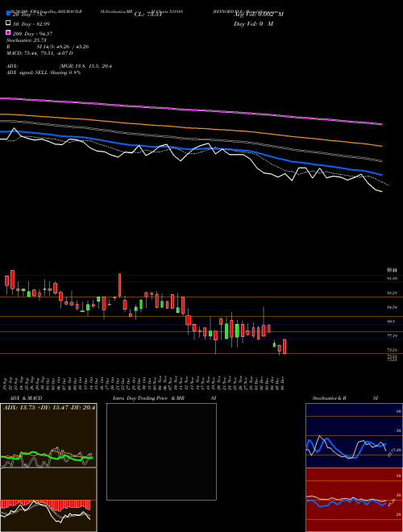This screenshot has width=403, height=532.
Task: Click the '(MGR) 13.8, 15.5, 20.4' ADX values
Action: click(x=85, y=66)
